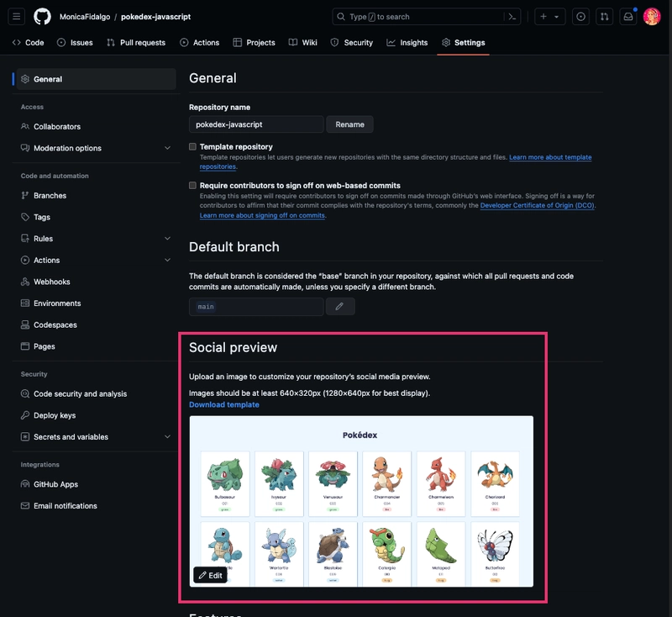The width and height of the screenshot is (672, 617).
Task: Click the Branches git-branch icon
Action: coord(25,196)
